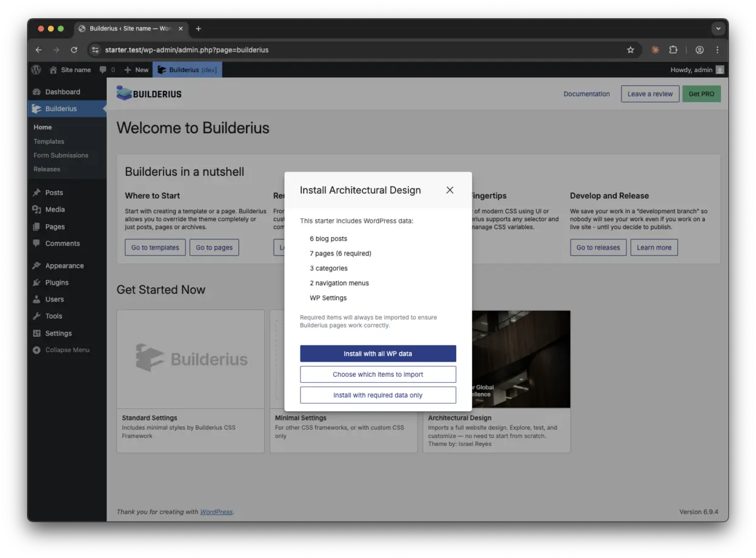
Task: Bookmark this page with star icon
Action: [630, 50]
